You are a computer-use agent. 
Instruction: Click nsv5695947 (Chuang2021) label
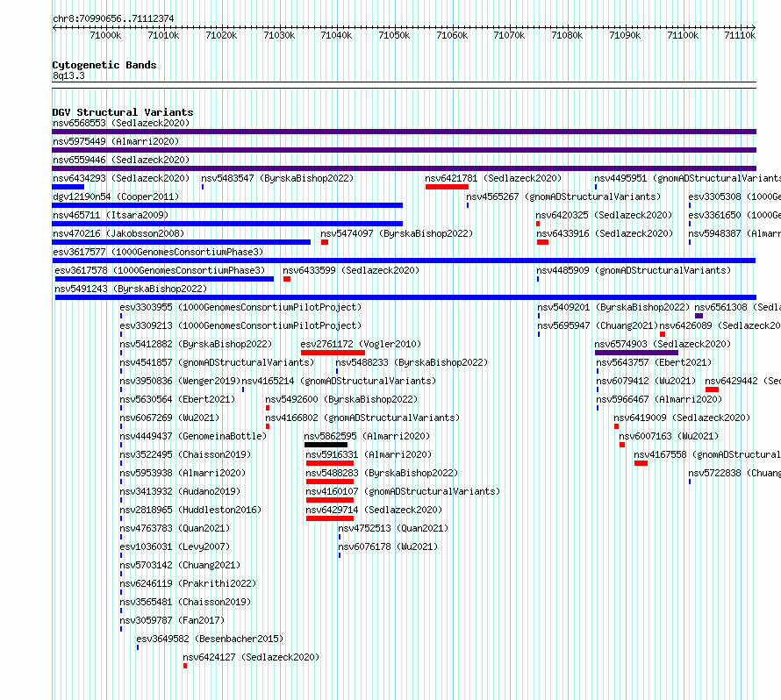[x=598, y=325]
